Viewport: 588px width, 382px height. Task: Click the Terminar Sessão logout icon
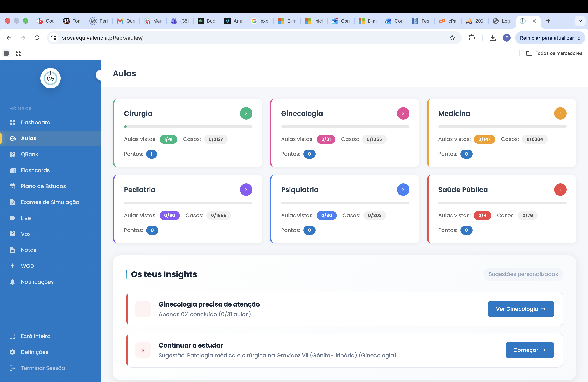click(x=12, y=368)
